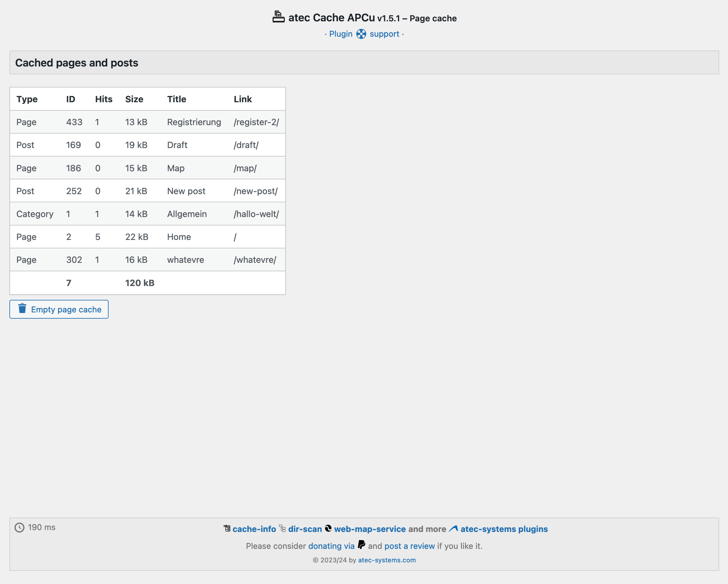Click ID 186 cell

(x=74, y=168)
